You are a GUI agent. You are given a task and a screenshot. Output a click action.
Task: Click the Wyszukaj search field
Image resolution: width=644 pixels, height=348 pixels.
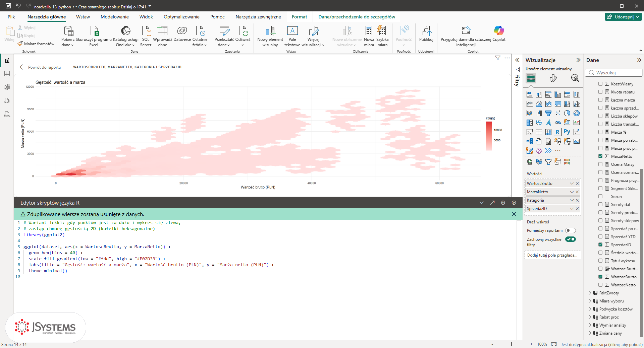pyautogui.click(x=614, y=73)
